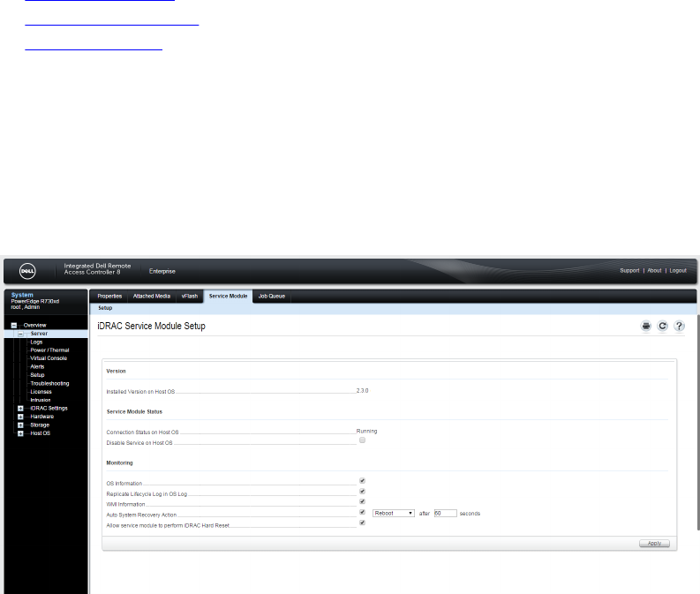Select the Storage tree item label
Image resolution: width=700 pixels, height=594 pixels.
coord(40,425)
